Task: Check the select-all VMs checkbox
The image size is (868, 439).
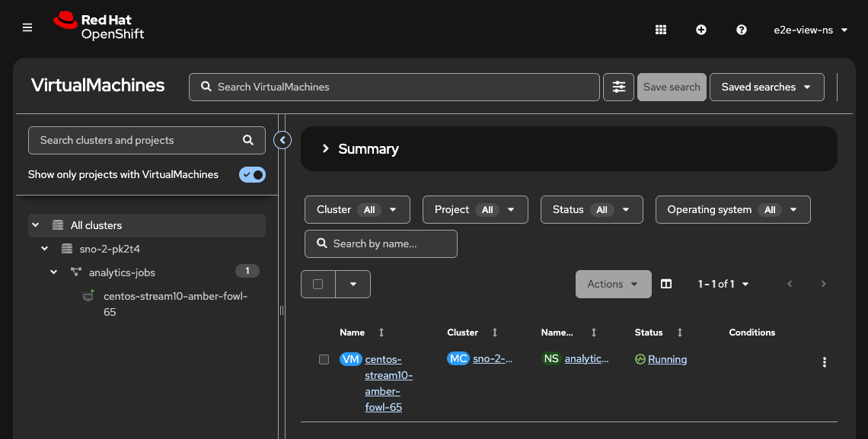Action: 318,284
